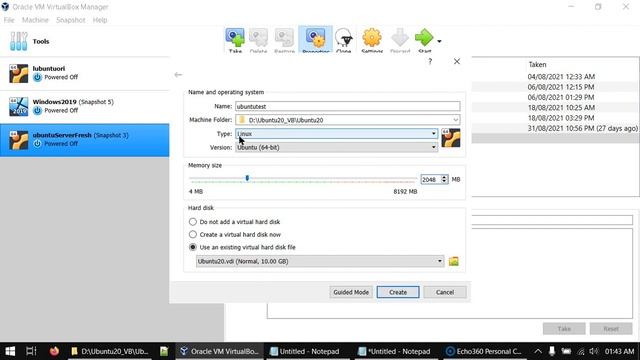640x360 pixels.
Task: Open the Ubuntu20.vdi hard disk dropdown
Action: coord(320,261)
